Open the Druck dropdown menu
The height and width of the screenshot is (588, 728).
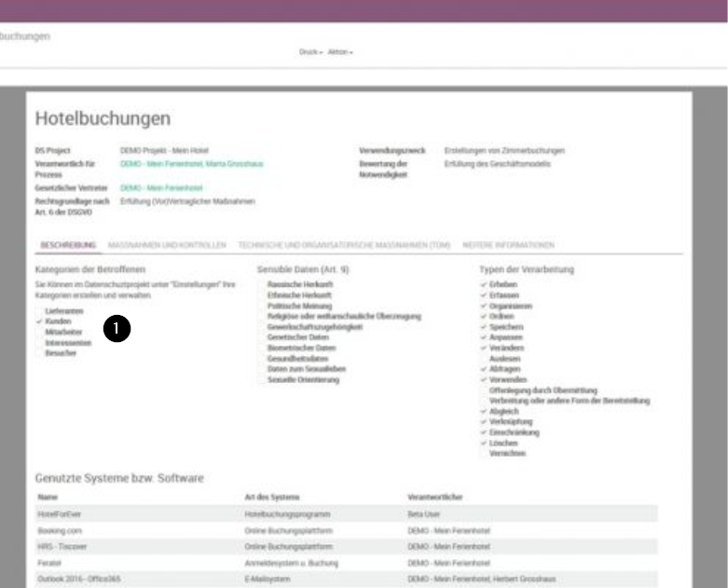coord(309,51)
